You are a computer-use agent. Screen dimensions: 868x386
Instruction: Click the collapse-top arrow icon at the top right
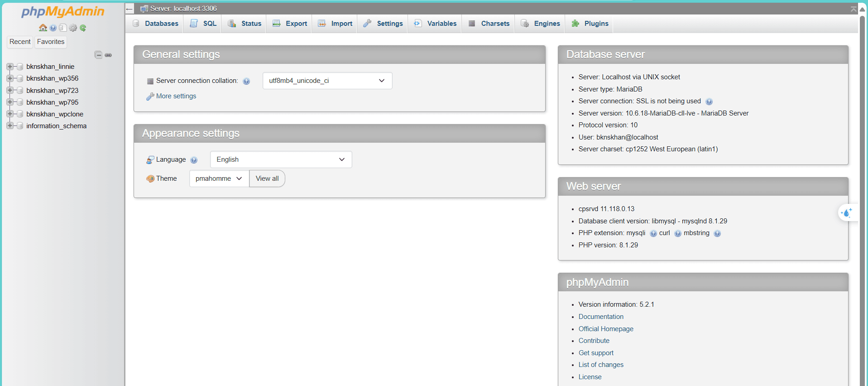[x=854, y=9]
